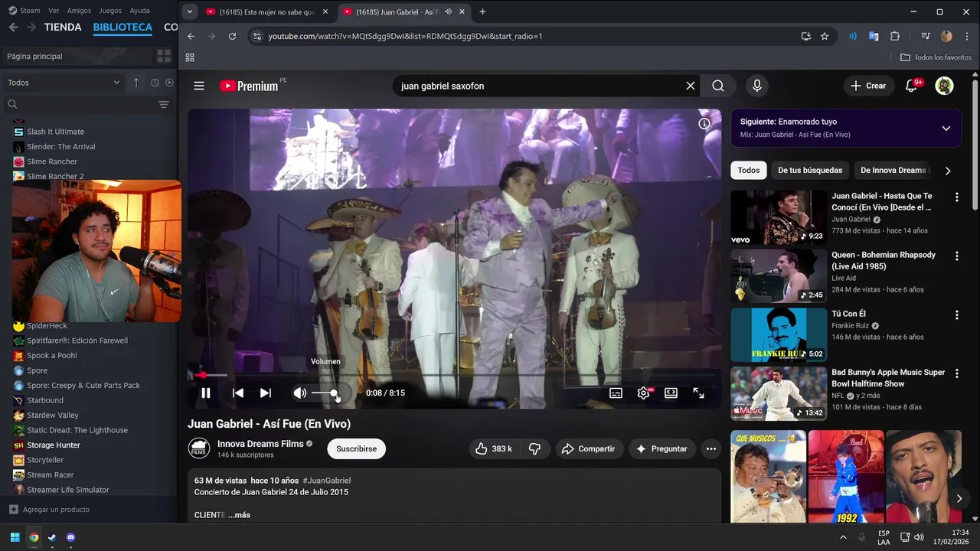
Task: Open options for Hasta Que Te Conocí video
Action: [956, 197]
